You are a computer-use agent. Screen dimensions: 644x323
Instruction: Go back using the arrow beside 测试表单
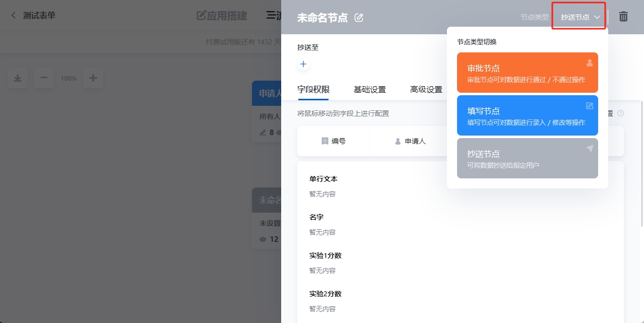pyautogui.click(x=14, y=16)
